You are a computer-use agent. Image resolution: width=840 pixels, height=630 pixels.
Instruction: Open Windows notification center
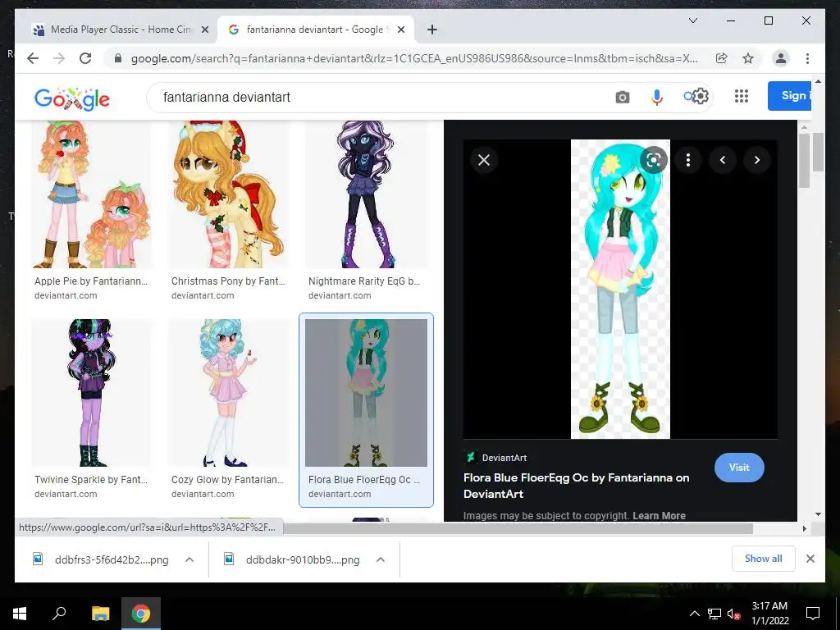tap(813, 614)
